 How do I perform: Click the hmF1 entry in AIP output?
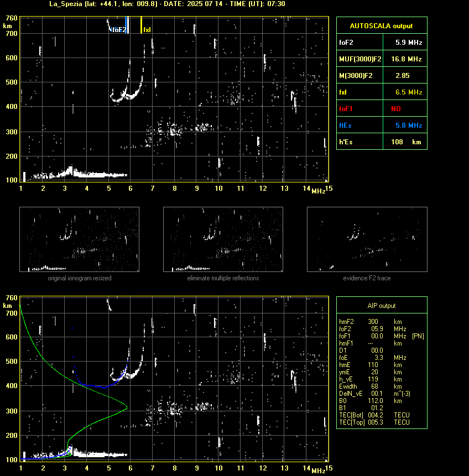coord(371,343)
